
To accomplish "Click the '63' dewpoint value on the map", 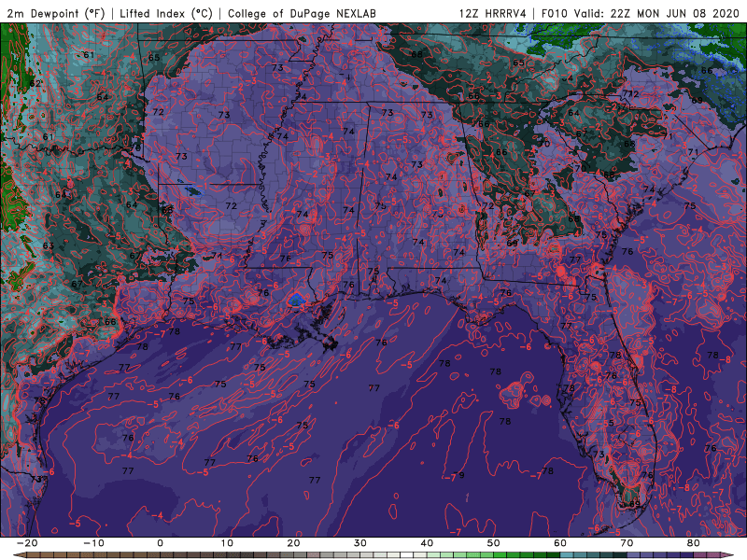I will point(49,245).
